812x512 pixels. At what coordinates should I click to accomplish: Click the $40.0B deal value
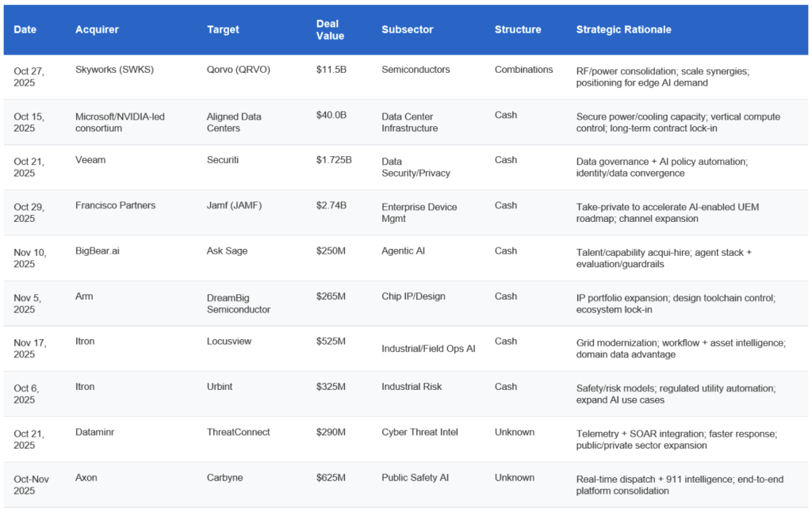[x=331, y=115]
